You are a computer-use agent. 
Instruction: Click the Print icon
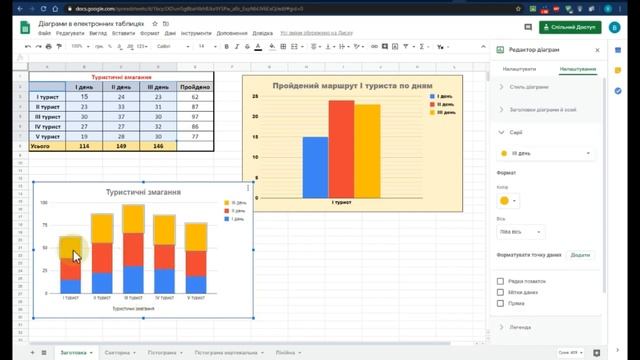click(49, 47)
